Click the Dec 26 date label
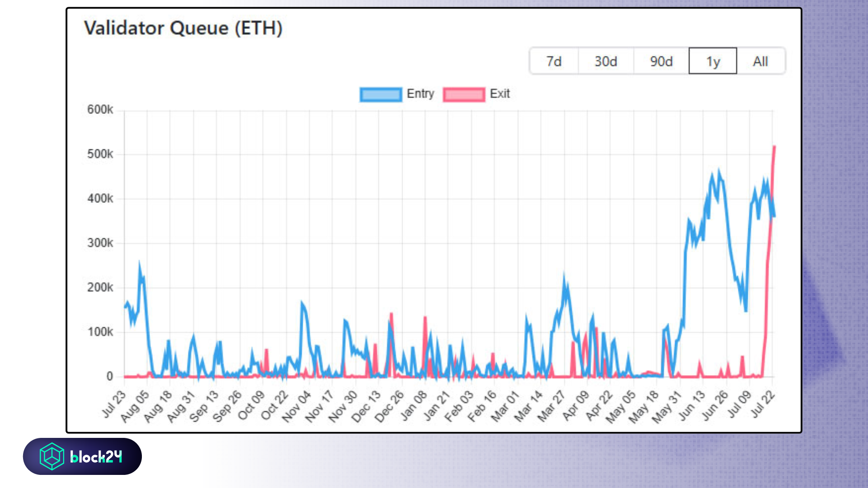Screen dimensions: 868x488 click(389, 406)
